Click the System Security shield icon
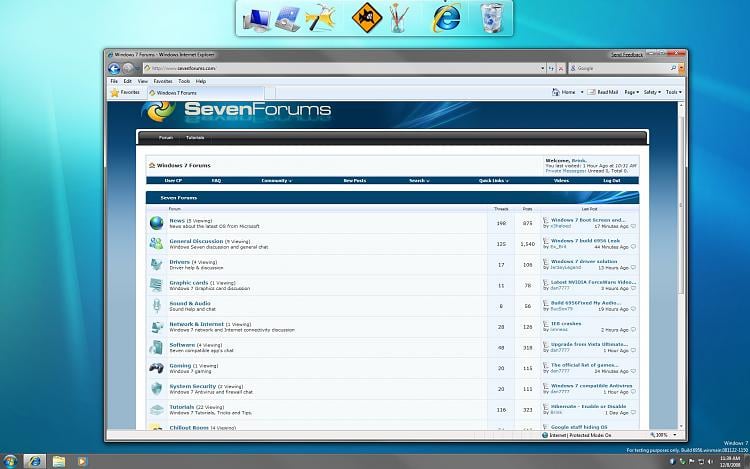750x469 pixels. point(156,388)
